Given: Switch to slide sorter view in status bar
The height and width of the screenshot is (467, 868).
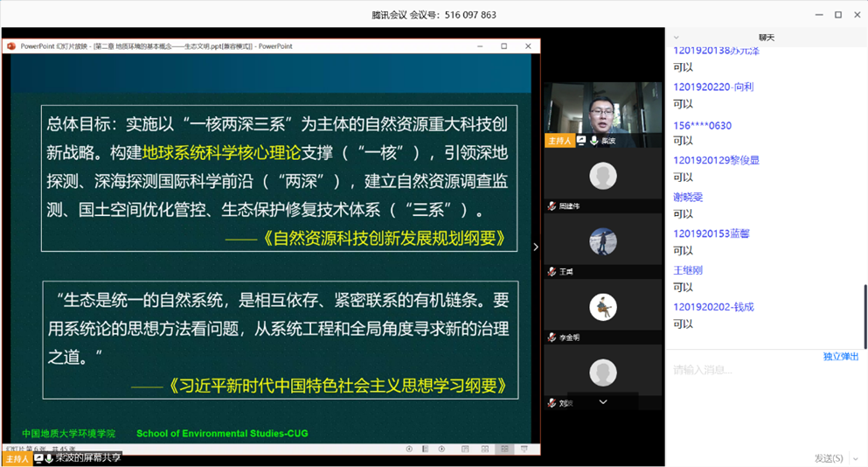Looking at the screenshot, I should click(483, 450).
